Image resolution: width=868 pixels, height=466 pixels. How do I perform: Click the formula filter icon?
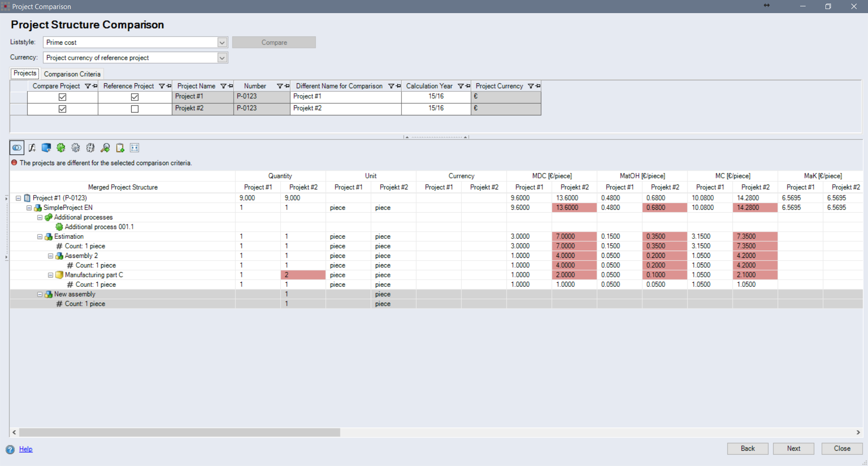32,148
